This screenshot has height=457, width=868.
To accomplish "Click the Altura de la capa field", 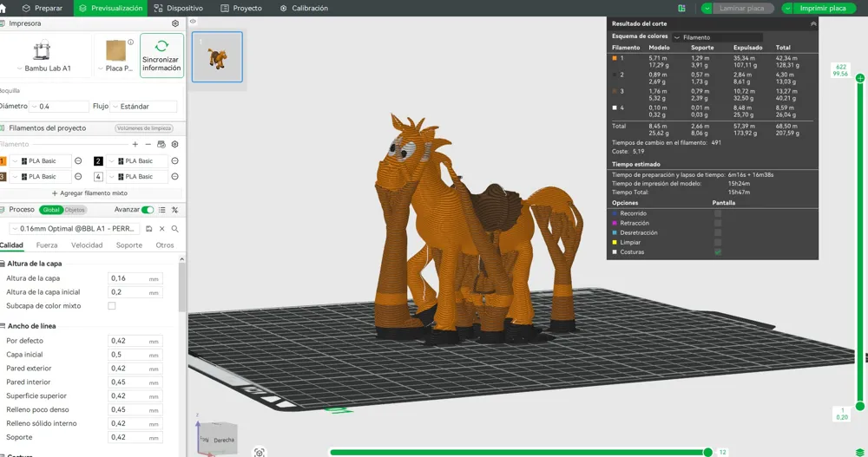I will [x=135, y=278].
